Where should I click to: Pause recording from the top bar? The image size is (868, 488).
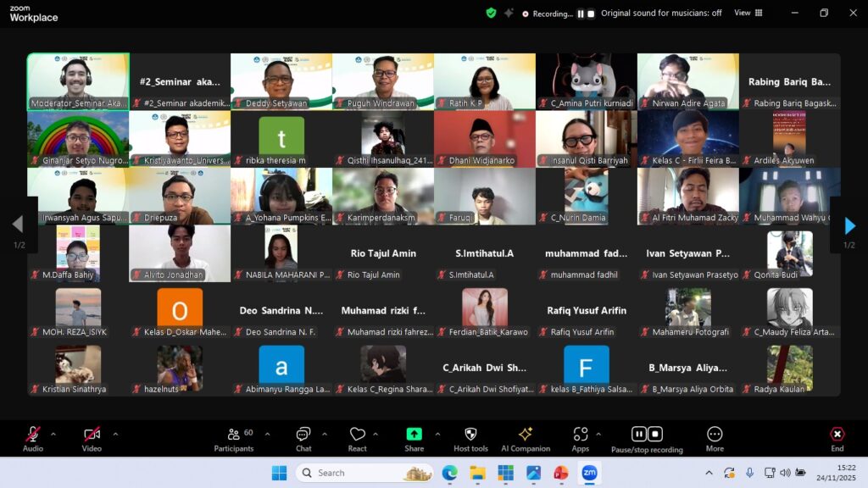581,14
